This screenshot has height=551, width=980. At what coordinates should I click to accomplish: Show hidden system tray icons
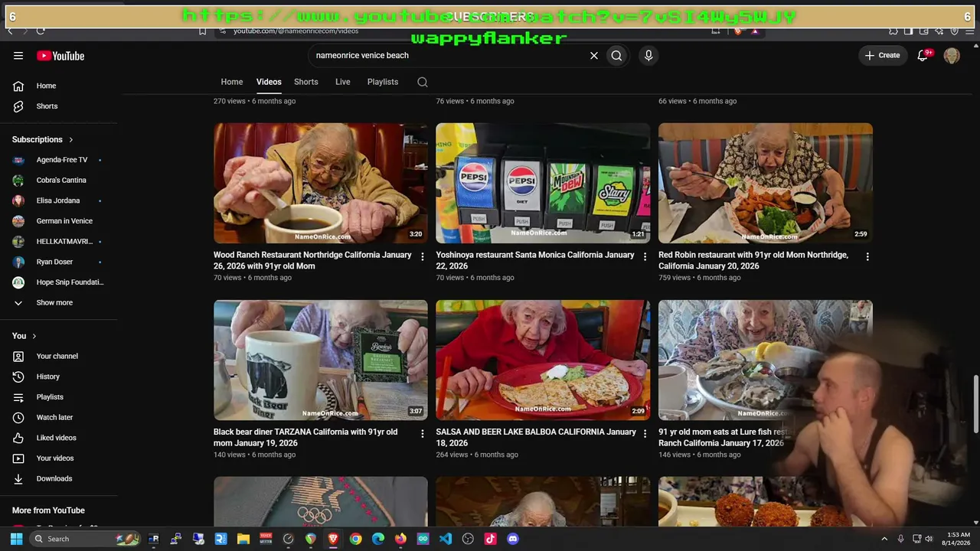point(884,539)
